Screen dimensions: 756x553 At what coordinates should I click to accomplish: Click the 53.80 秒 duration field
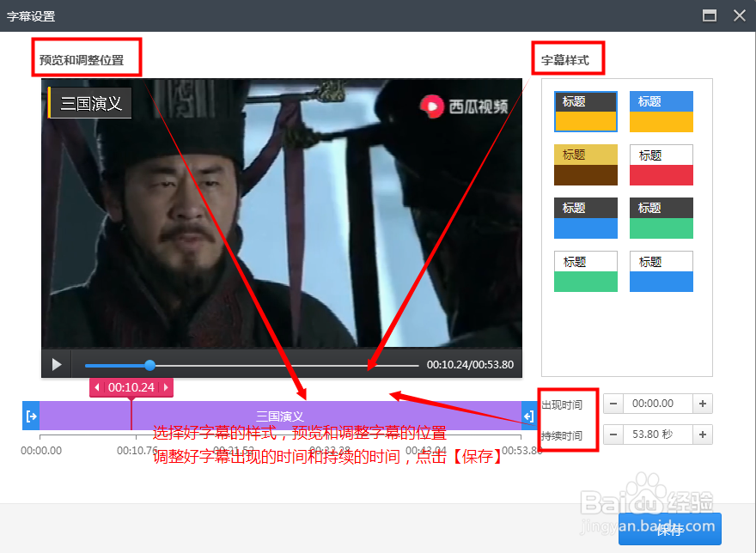pos(658,434)
